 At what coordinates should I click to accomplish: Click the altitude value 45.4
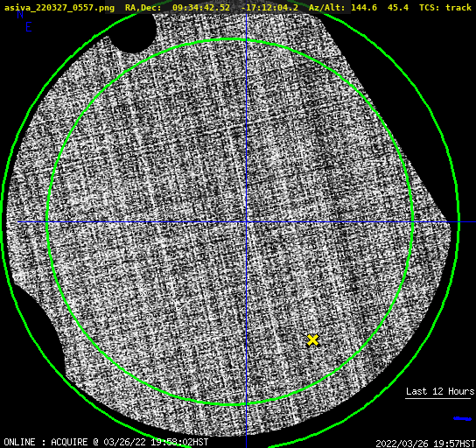click(398, 7)
